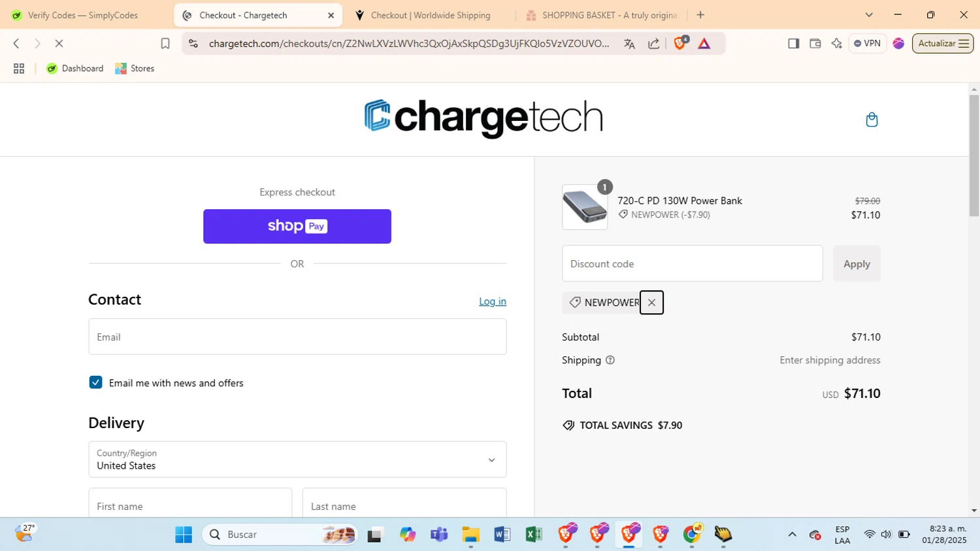This screenshot has width=980, height=551.
Task: Open a new browser tab
Action: [700, 15]
